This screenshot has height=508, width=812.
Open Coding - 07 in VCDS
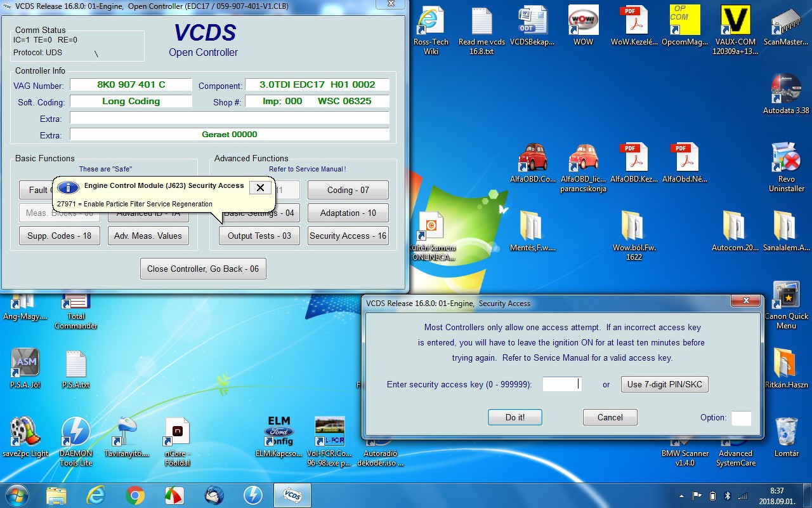348,190
